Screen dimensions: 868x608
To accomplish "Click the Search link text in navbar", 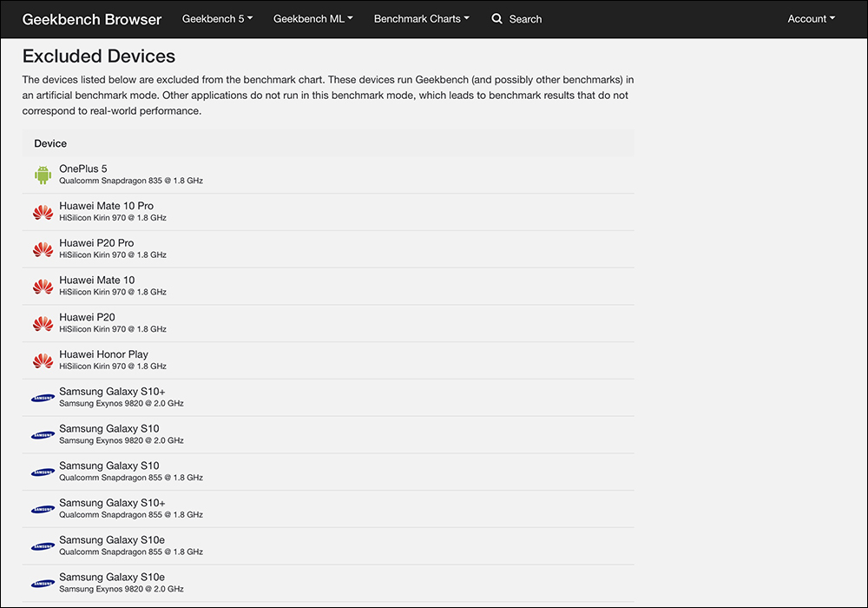I will click(x=525, y=19).
